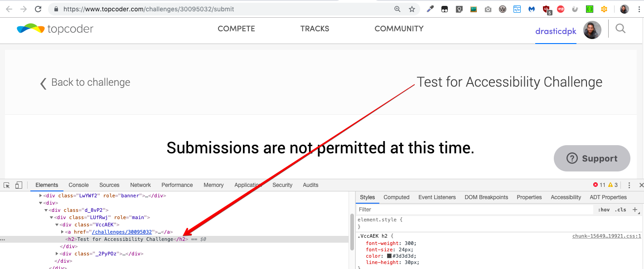The width and height of the screenshot is (644, 269).
Task: Switch to Memory tab
Action: point(213,185)
